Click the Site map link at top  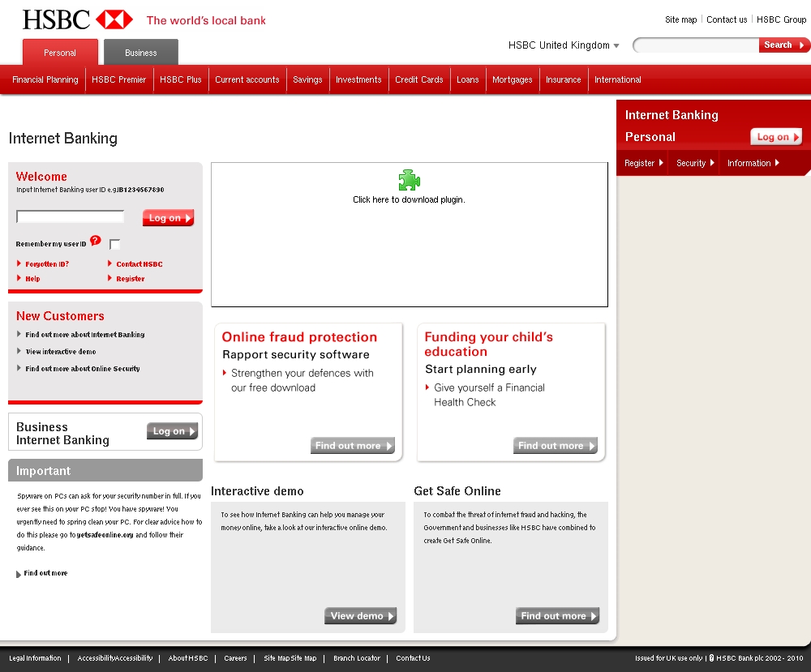(680, 19)
